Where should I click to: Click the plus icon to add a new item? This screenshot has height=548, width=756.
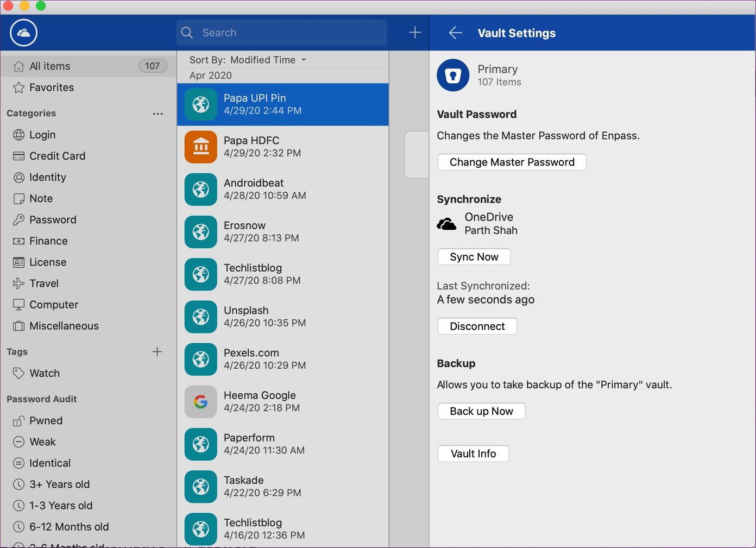[415, 33]
